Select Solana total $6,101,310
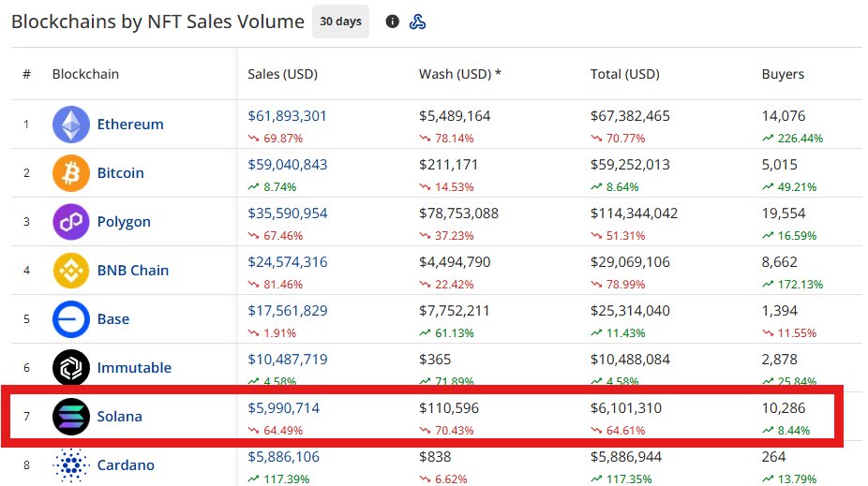Screen dimensions: 868x486 click(x=626, y=408)
